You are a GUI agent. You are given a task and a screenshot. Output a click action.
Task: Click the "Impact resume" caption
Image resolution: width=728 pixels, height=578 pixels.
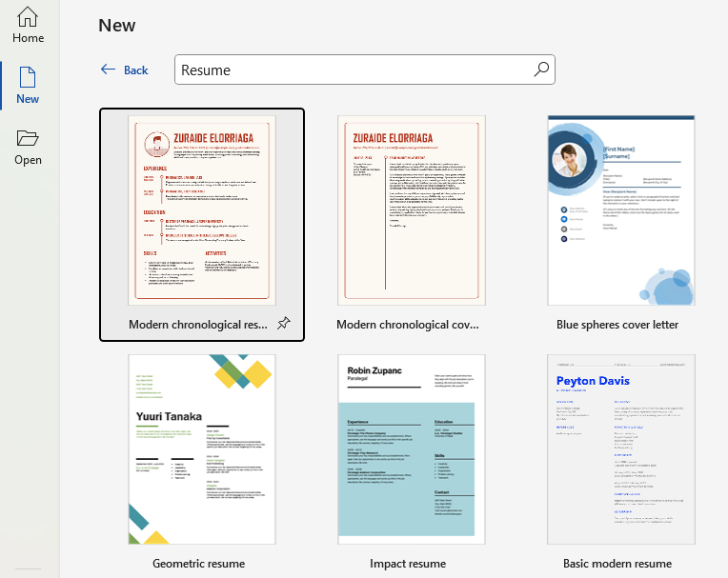coord(408,563)
